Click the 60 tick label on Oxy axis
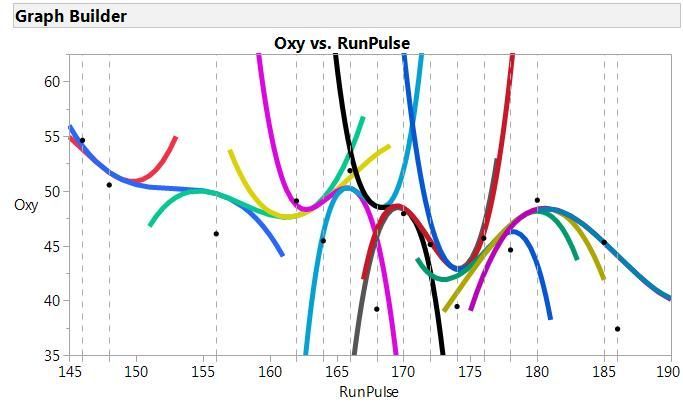The image size is (683, 405). (54, 81)
